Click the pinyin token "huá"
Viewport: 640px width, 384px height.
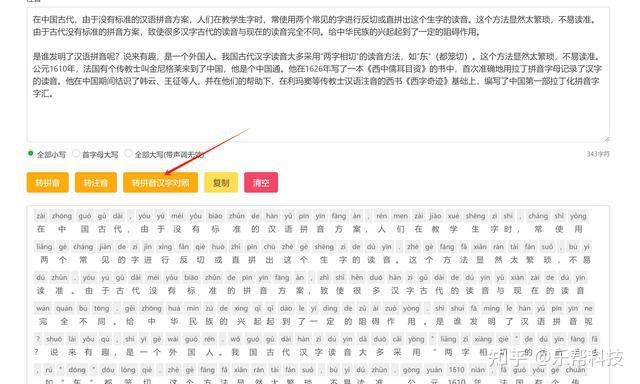[x=174, y=308]
